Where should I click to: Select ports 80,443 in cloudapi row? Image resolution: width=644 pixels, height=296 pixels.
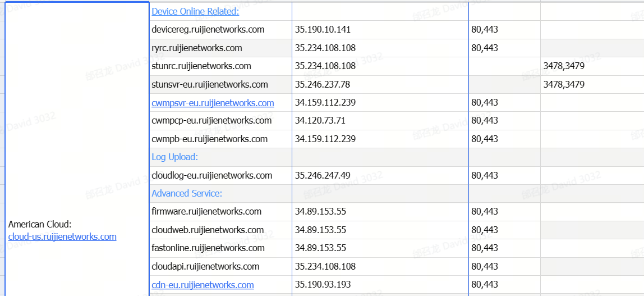(x=485, y=266)
